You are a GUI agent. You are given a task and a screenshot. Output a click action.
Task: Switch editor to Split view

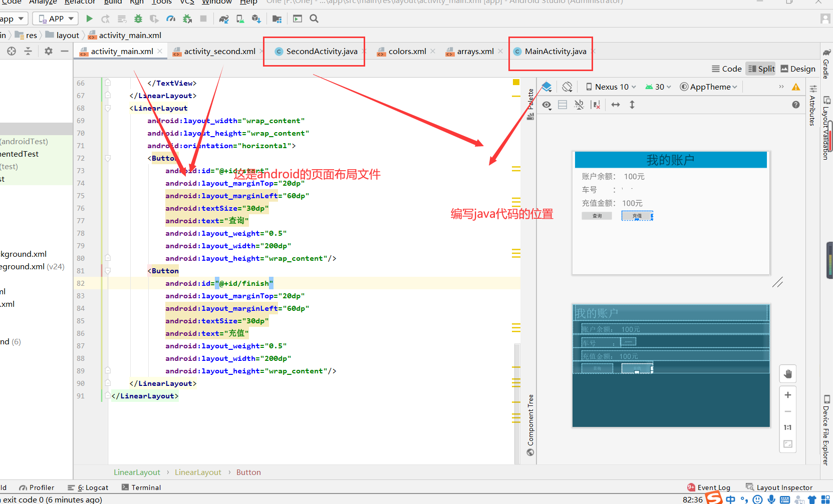click(x=761, y=69)
